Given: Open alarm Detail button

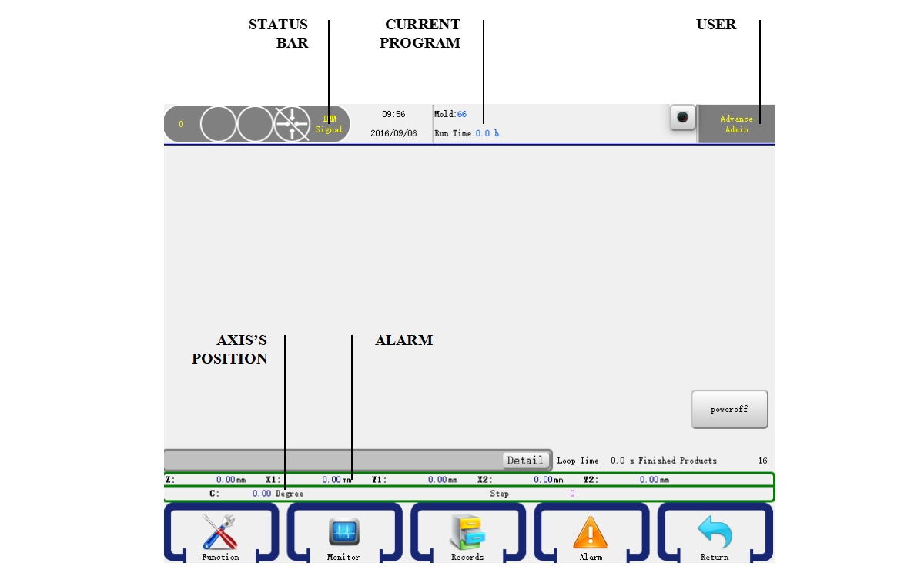Looking at the screenshot, I should [525, 461].
